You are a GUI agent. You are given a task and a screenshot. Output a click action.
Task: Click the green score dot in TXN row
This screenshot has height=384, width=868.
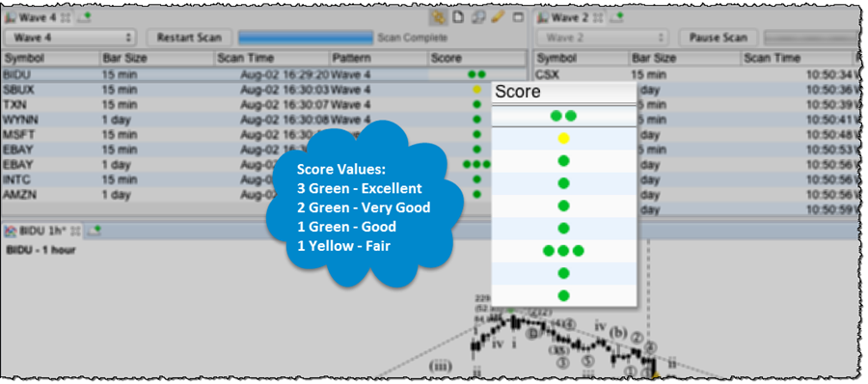[476, 104]
